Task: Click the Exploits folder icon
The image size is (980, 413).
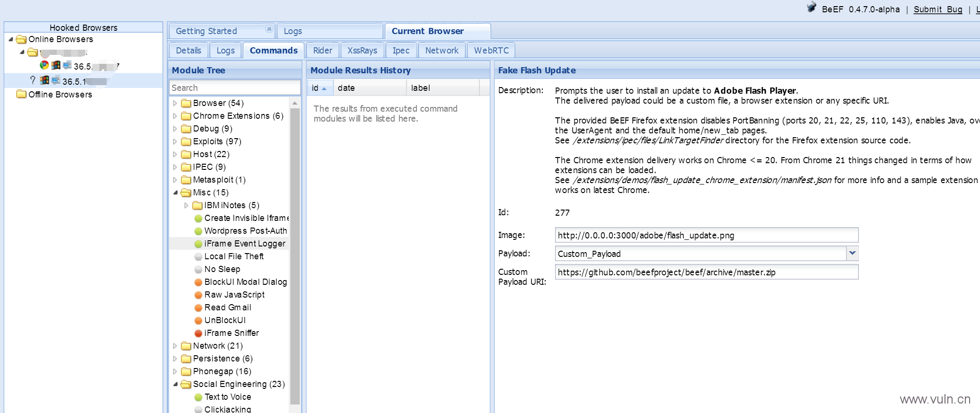Action: pyautogui.click(x=186, y=141)
